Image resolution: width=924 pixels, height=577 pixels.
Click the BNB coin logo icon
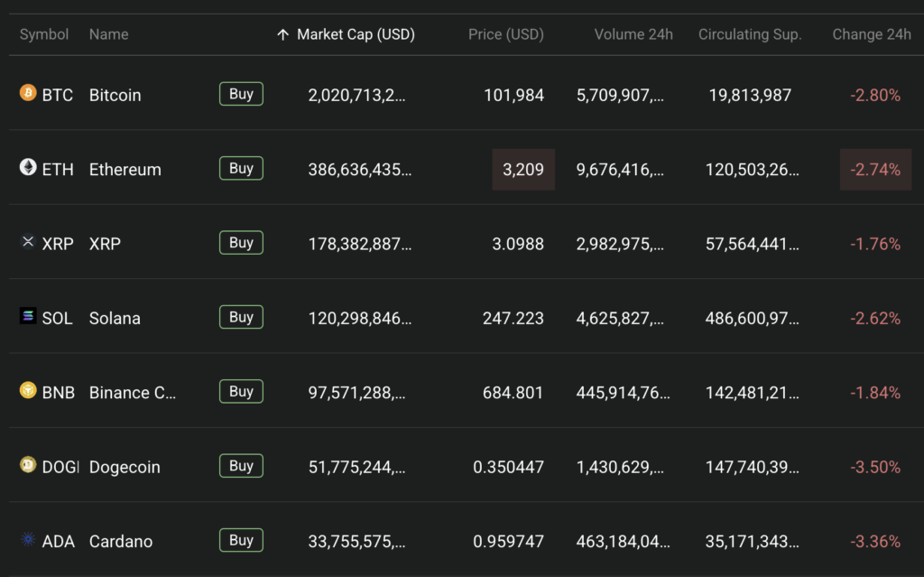[x=28, y=390]
